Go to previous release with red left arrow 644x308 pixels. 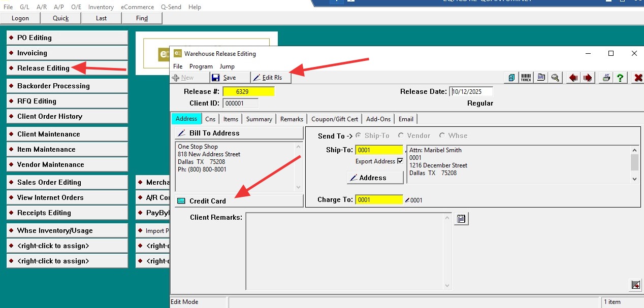[x=573, y=78]
